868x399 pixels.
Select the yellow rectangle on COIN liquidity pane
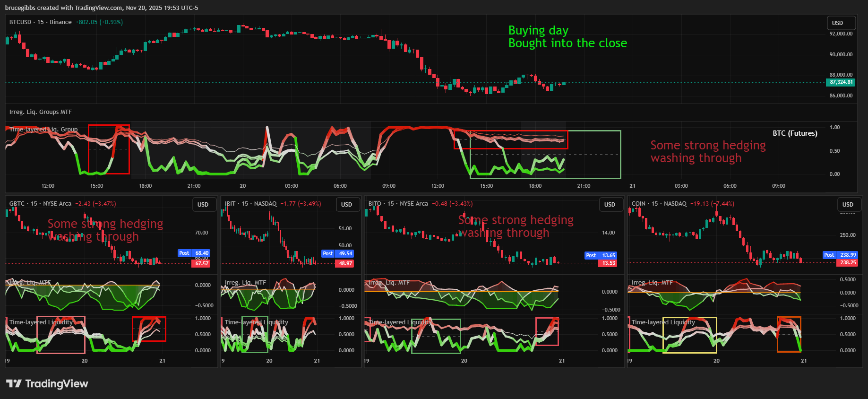(689, 318)
